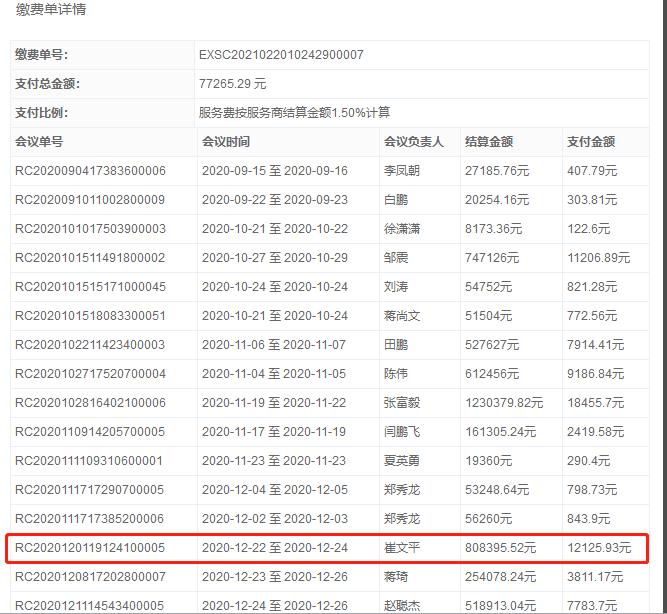Click the 缴费单详情 page title

(x=42, y=9)
